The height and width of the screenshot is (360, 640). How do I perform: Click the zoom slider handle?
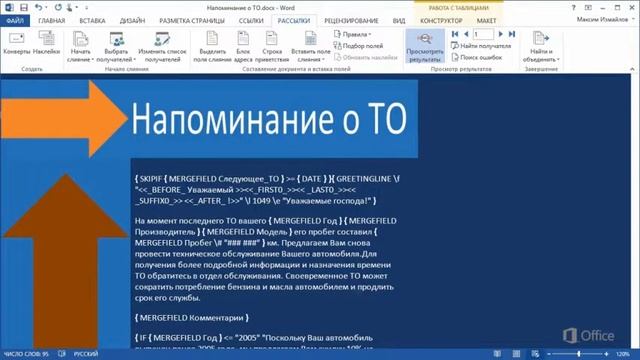(x=579, y=354)
